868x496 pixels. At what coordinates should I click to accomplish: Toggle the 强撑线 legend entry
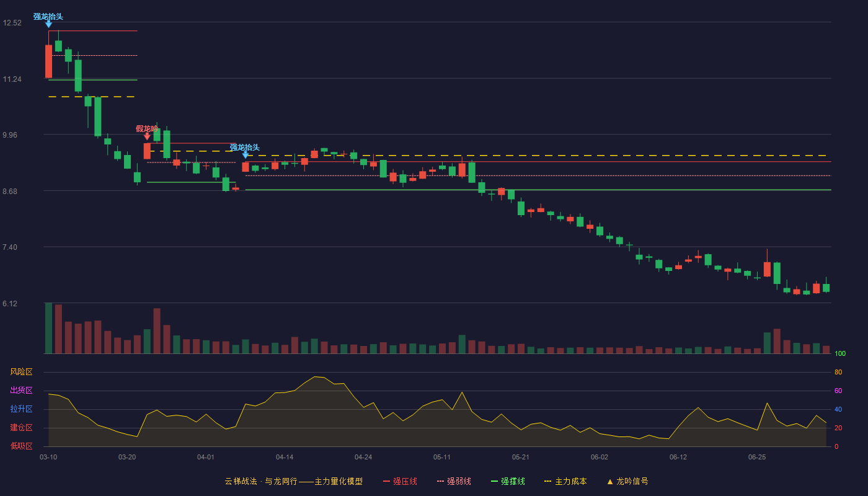(508, 481)
